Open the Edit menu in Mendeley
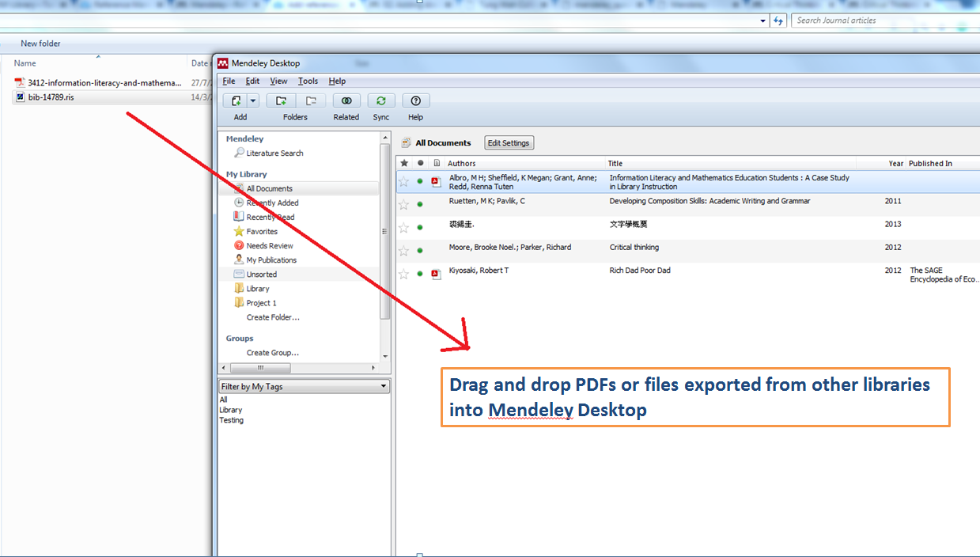 pyautogui.click(x=252, y=81)
